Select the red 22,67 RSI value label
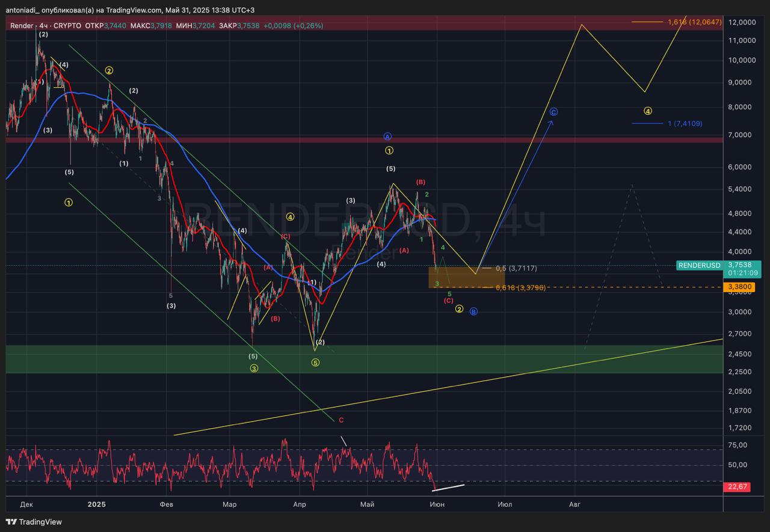Viewport: 770px width, 532px height. coord(738,487)
